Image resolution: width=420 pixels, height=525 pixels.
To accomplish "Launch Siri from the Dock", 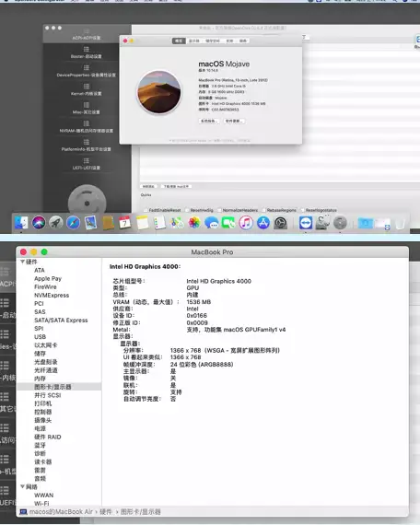I will tap(39, 223).
